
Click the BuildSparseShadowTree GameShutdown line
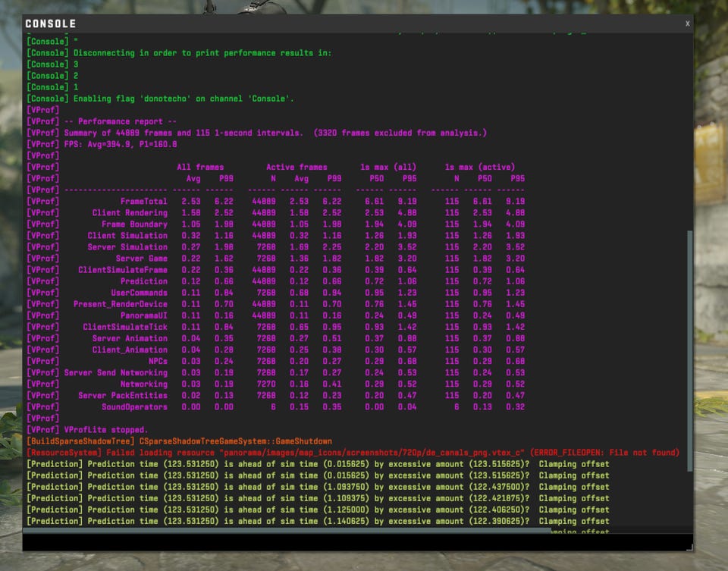(x=179, y=441)
